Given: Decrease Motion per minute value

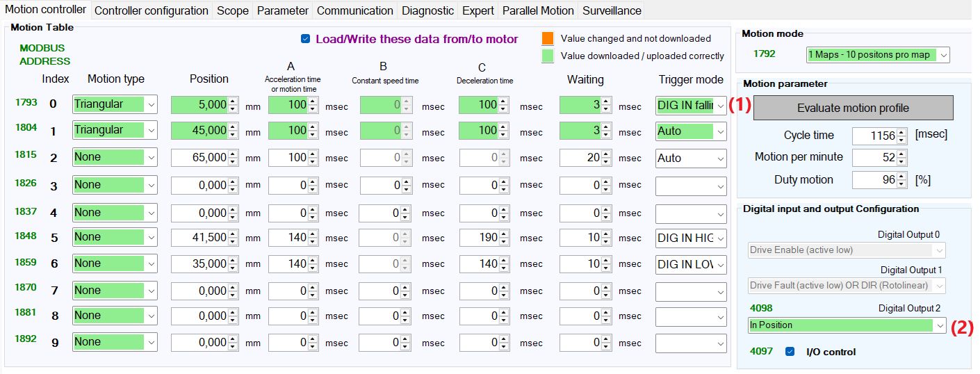Looking at the screenshot, I should pos(901,161).
